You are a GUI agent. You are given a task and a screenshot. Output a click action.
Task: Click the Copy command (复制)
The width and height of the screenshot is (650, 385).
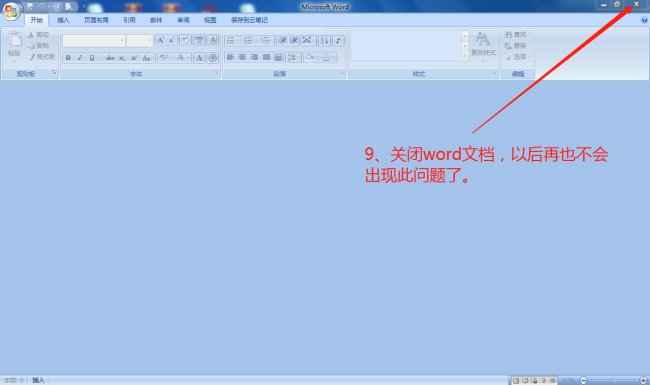[x=39, y=46]
